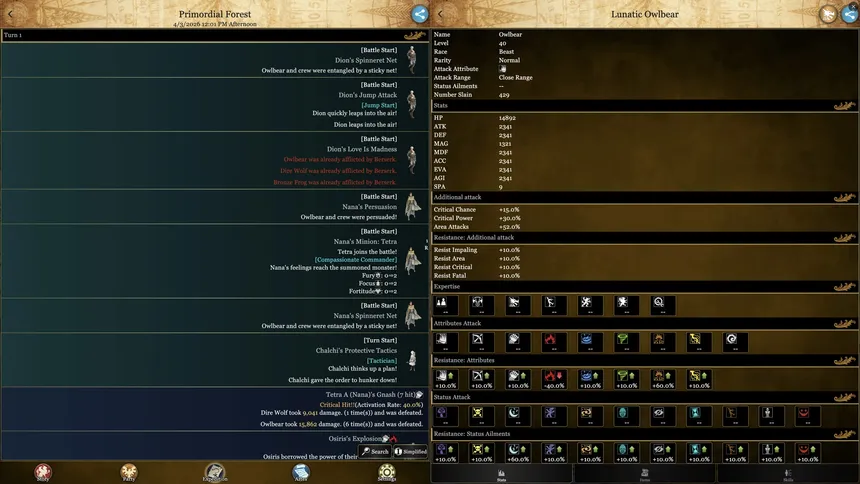This screenshot has width=860, height=484.
Task: Open the Compassionate Commander skill link
Action: (355, 260)
